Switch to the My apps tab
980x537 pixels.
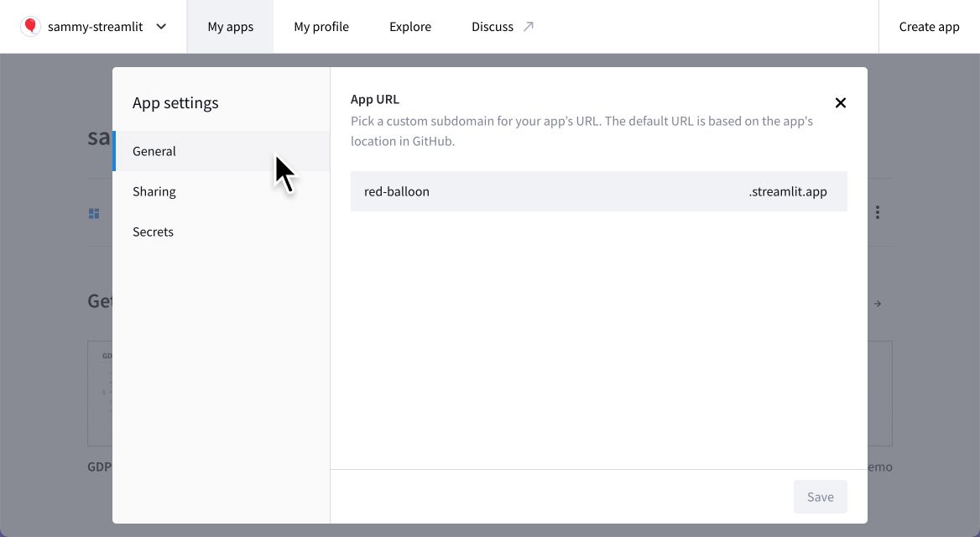[x=230, y=26]
